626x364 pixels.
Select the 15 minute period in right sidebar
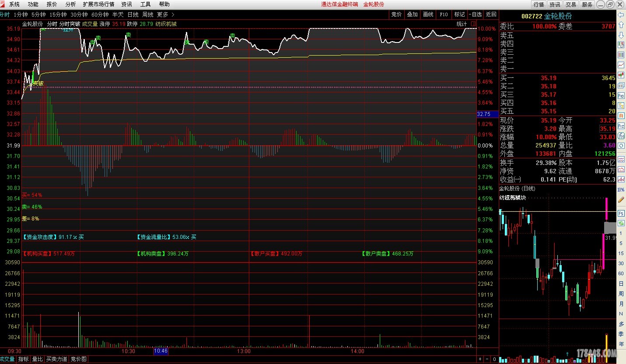pyautogui.click(x=621, y=253)
